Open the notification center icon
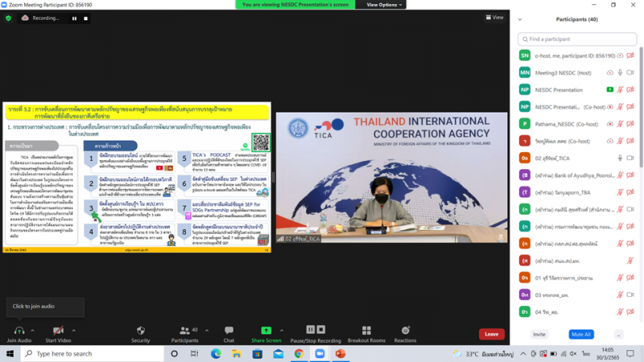The width and height of the screenshot is (644, 362). (x=630, y=353)
